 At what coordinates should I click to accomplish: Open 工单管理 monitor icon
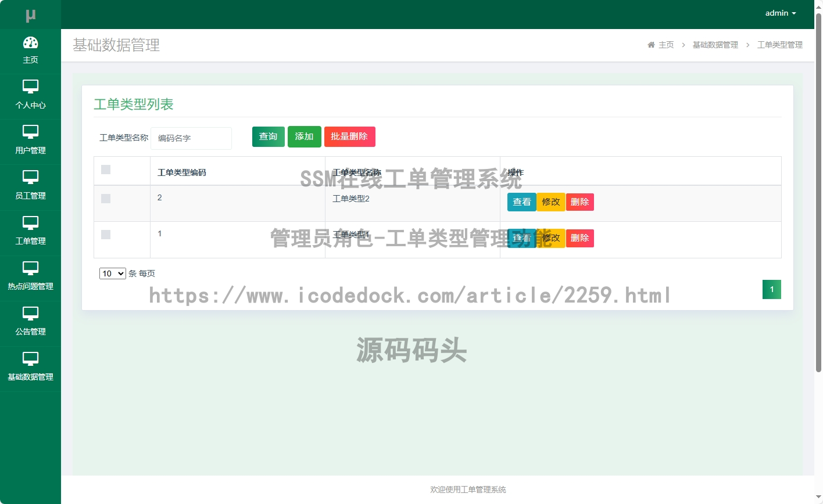point(30,222)
